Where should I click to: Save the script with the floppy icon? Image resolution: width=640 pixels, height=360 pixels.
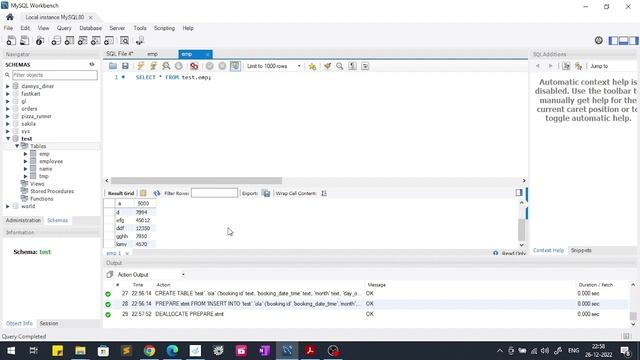pos(125,66)
